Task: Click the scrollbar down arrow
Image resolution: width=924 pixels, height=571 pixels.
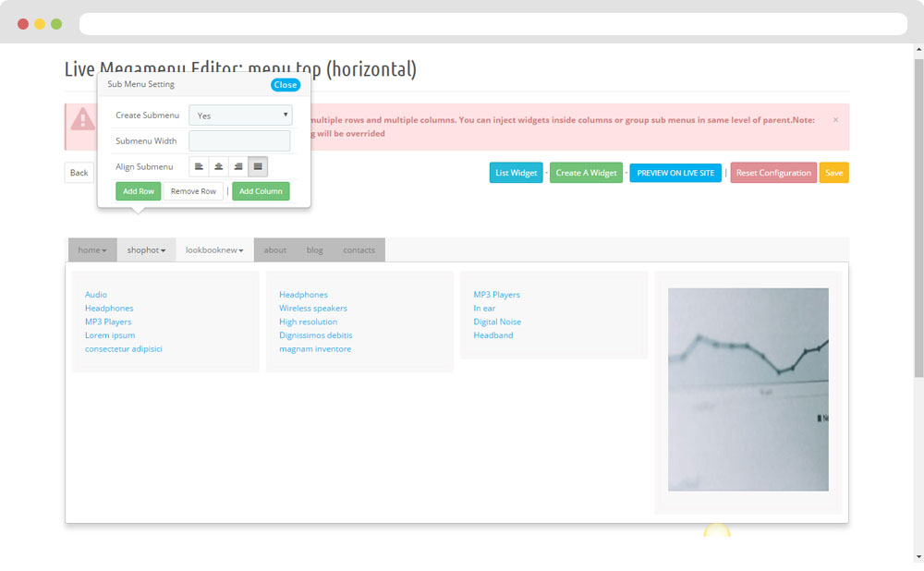Action: [918, 557]
